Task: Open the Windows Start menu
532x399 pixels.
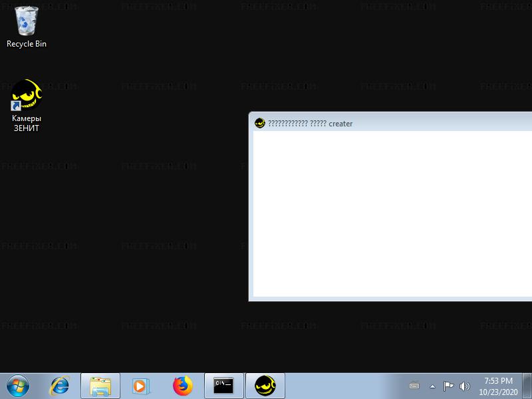Action: 18,386
